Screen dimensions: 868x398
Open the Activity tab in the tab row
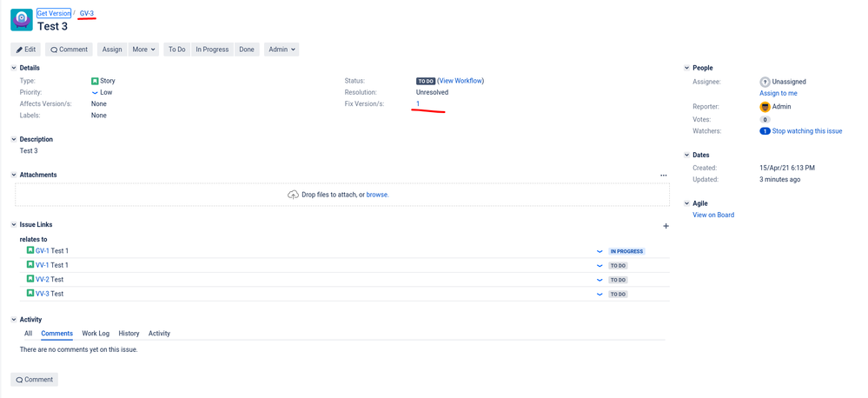point(159,334)
